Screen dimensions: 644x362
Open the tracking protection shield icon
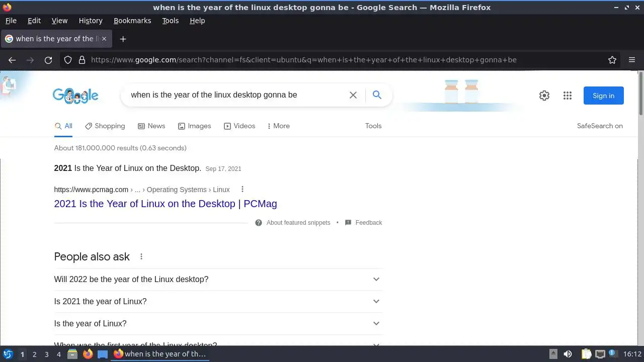(68, 60)
